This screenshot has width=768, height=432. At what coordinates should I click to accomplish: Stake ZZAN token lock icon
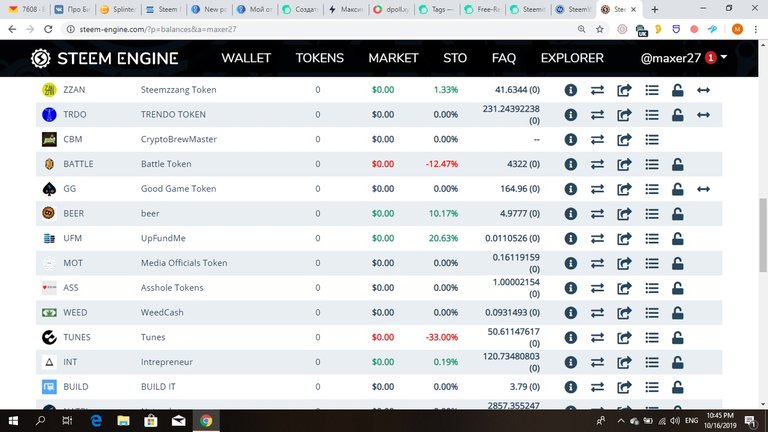click(677, 90)
